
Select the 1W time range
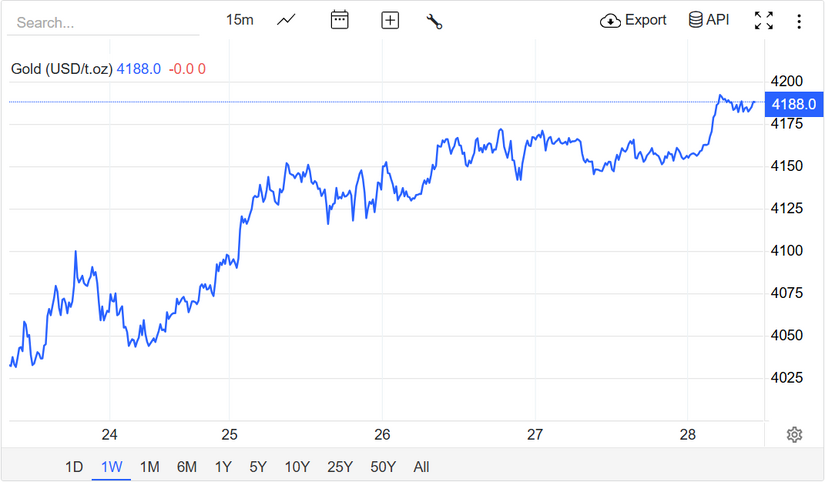click(x=111, y=466)
